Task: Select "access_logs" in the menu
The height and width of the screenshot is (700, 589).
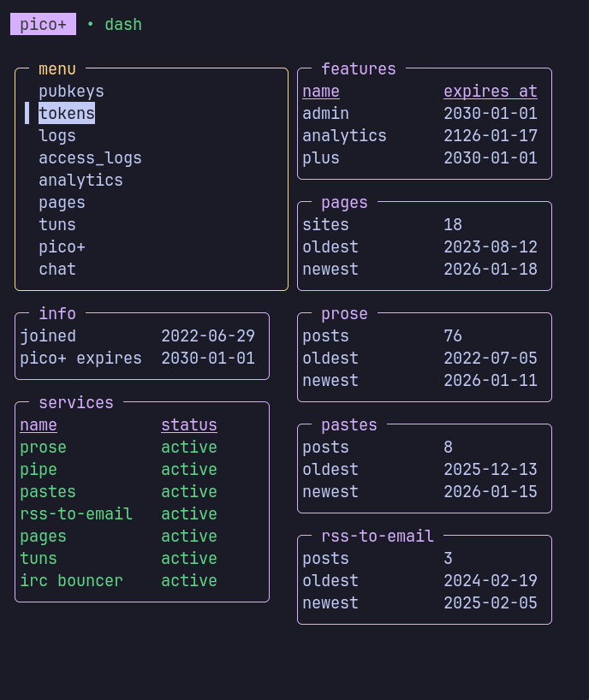Action: click(x=90, y=157)
